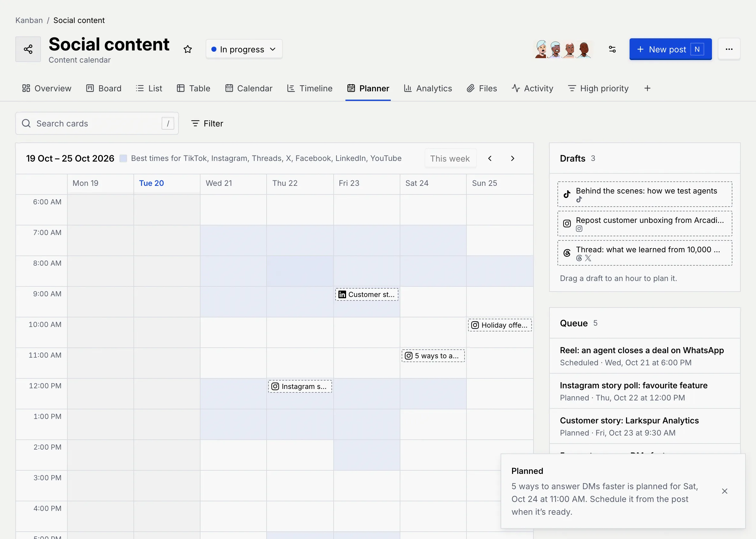Focus the Search cards field
The width and height of the screenshot is (756, 539).
coord(97,124)
